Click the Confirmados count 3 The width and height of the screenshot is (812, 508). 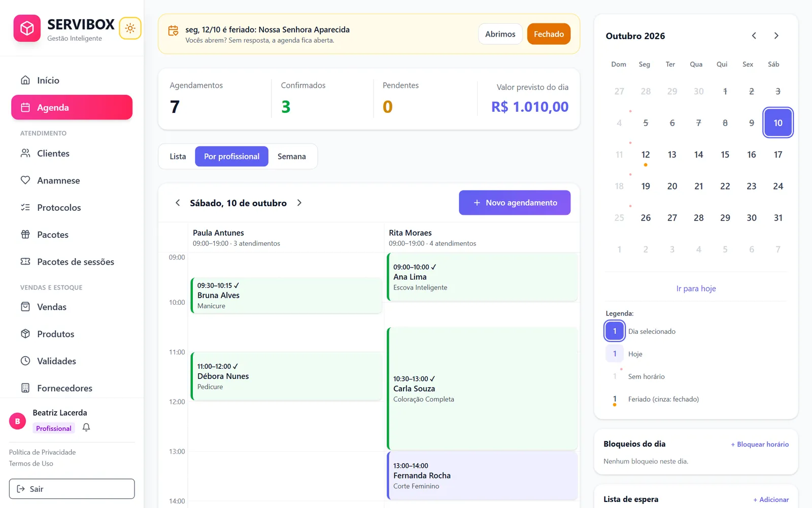coord(286,107)
